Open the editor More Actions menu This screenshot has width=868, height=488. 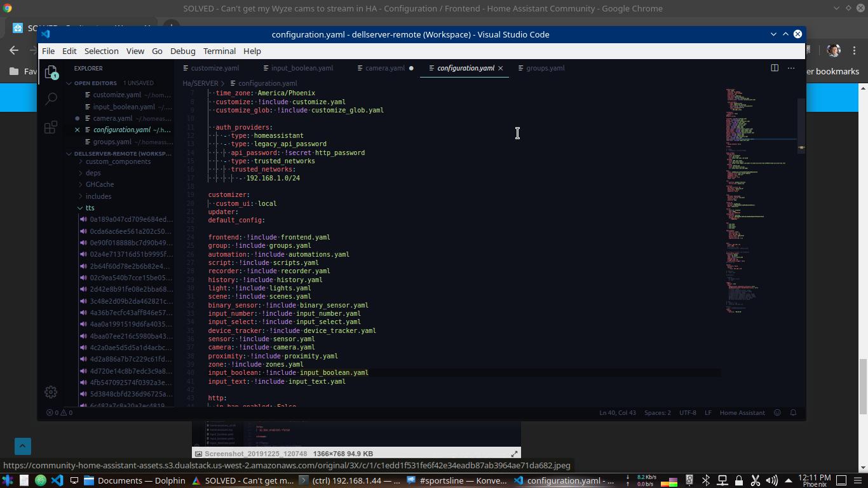click(791, 68)
